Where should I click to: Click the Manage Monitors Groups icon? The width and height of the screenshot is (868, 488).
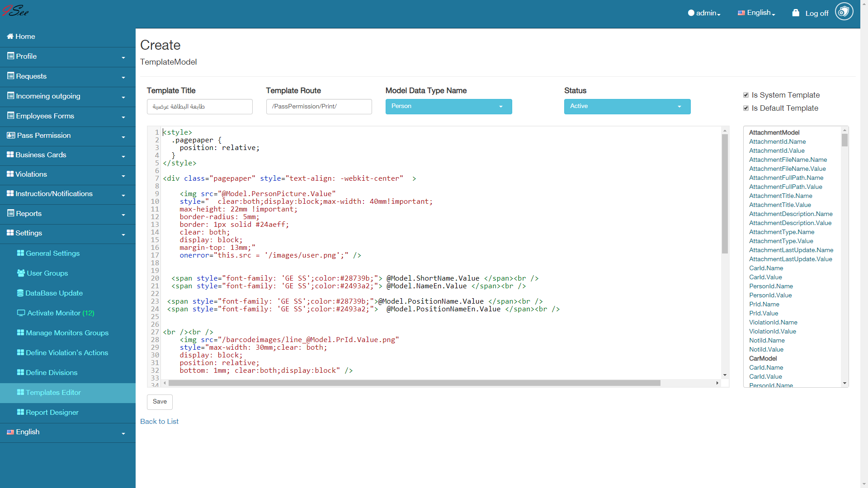coord(20,333)
